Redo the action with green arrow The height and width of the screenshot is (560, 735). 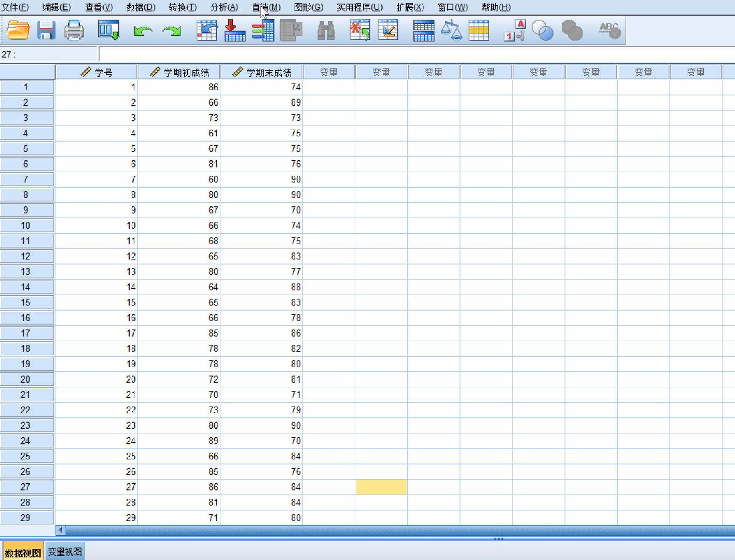[172, 31]
